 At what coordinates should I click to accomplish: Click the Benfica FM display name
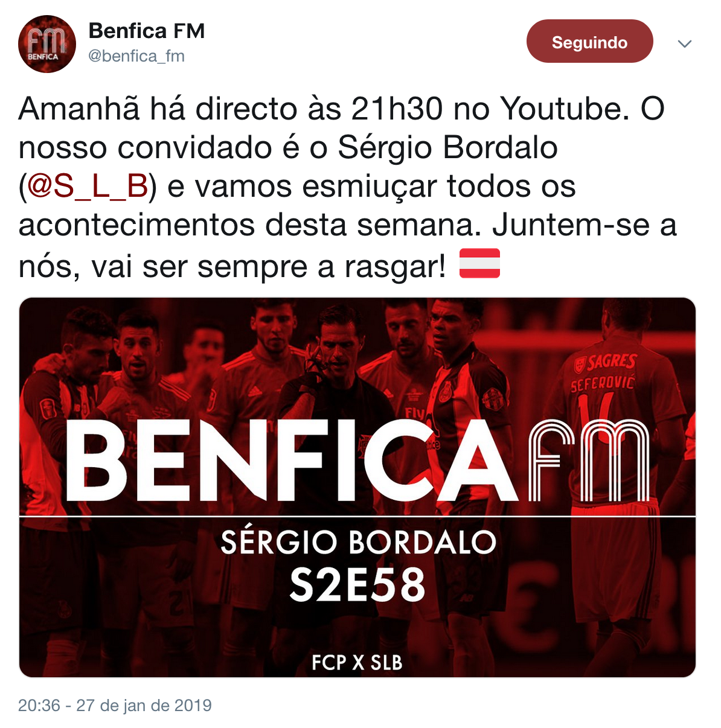click(x=147, y=31)
